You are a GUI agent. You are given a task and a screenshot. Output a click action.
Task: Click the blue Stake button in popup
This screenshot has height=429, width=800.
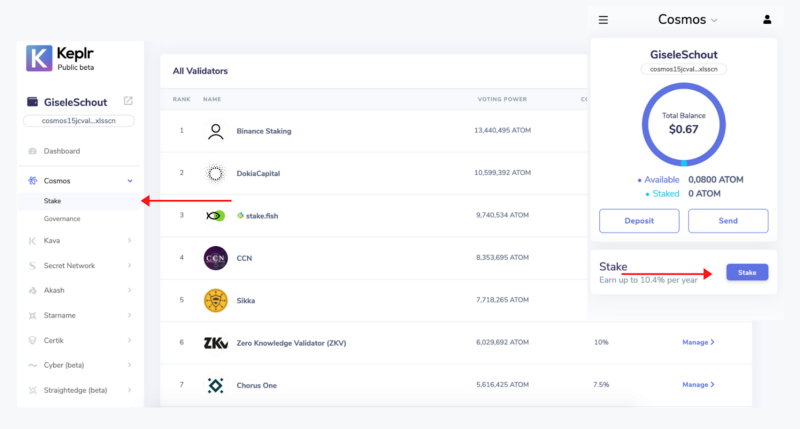pos(747,272)
